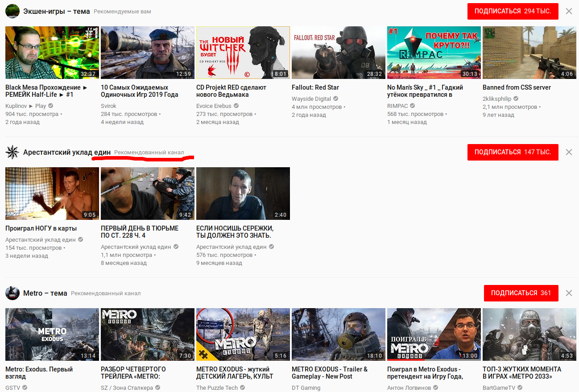Open title ПЕРВЫЙ ДЕНЬ В ТЮРЬМЕ ПО СТ. 228
Screen dimensions: 579x392
[x=140, y=232]
